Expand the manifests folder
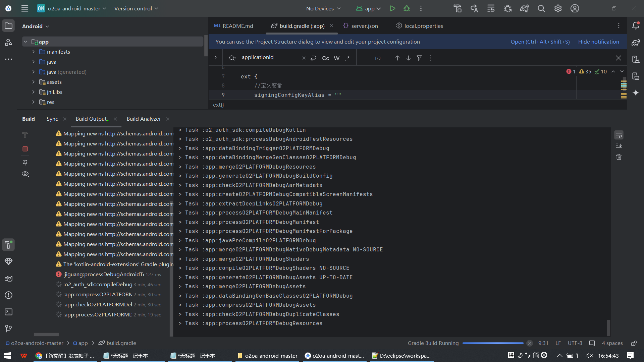 [x=34, y=52]
